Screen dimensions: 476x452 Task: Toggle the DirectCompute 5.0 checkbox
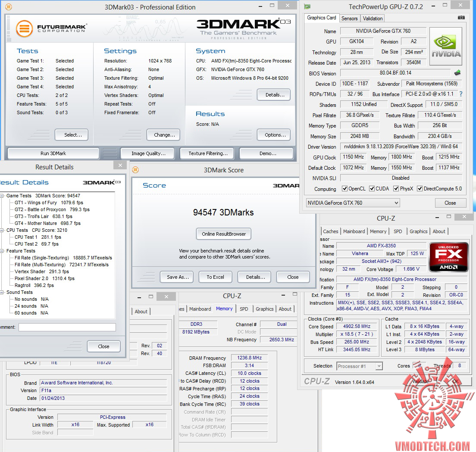pyautogui.click(x=420, y=189)
